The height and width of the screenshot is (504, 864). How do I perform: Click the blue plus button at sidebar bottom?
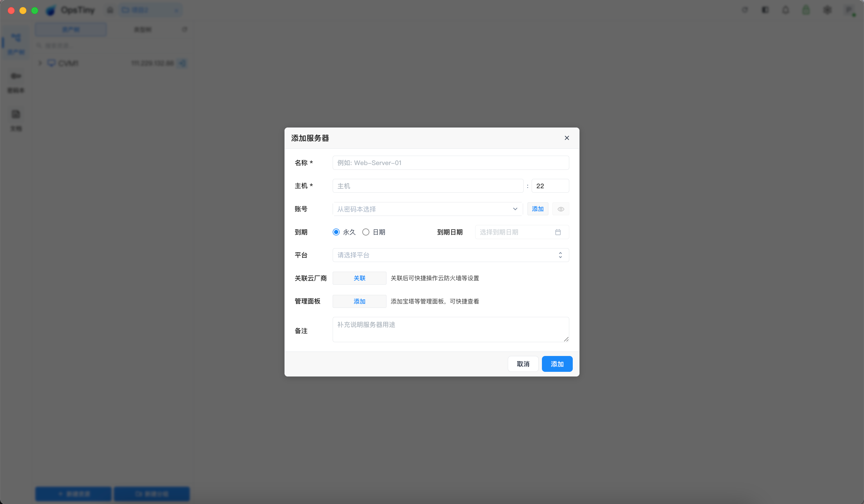[x=73, y=494]
